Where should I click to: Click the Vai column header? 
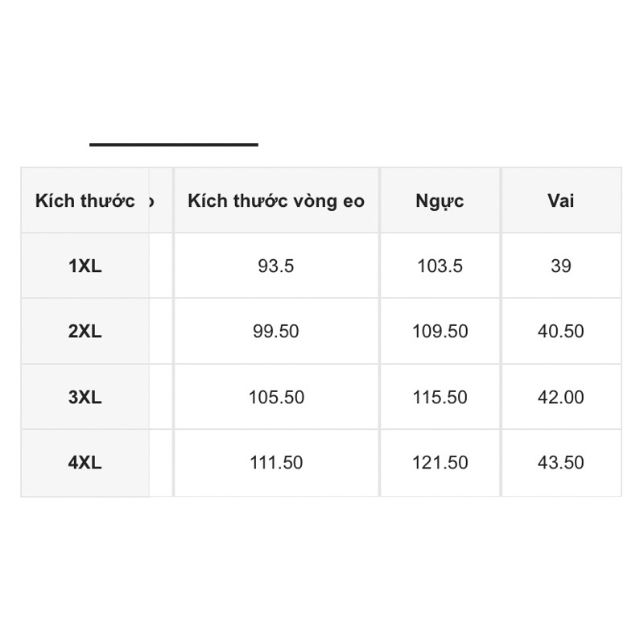pos(561,200)
